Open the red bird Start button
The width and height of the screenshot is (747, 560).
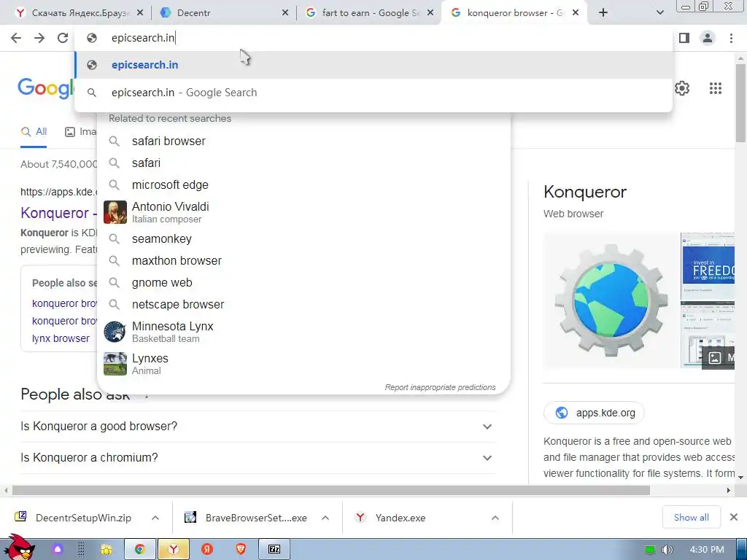coord(19,548)
